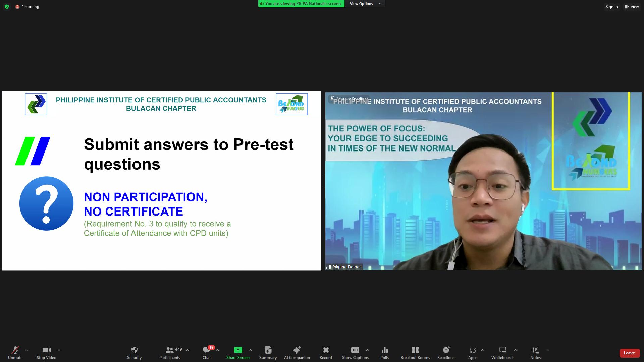Image resolution: width=644 pixels, height=362 pixels.
Task: Expand the Participants options arrow
Action: (187, 350)
